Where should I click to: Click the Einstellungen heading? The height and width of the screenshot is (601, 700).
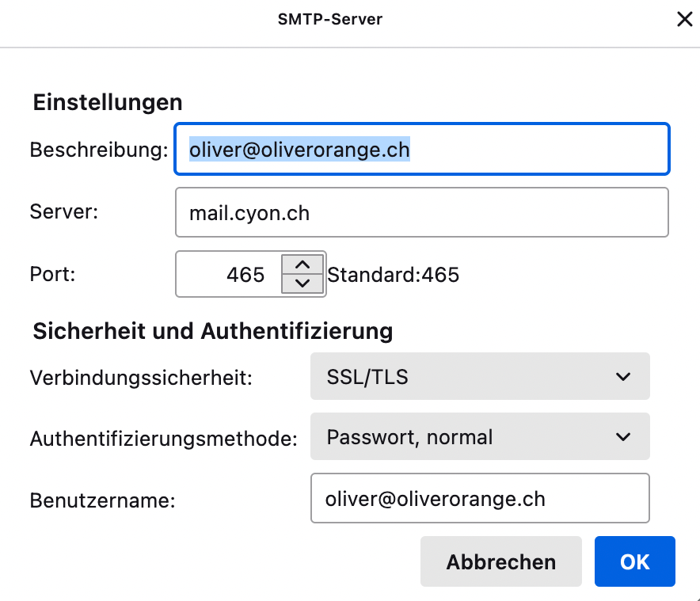(x=108, y=102)
